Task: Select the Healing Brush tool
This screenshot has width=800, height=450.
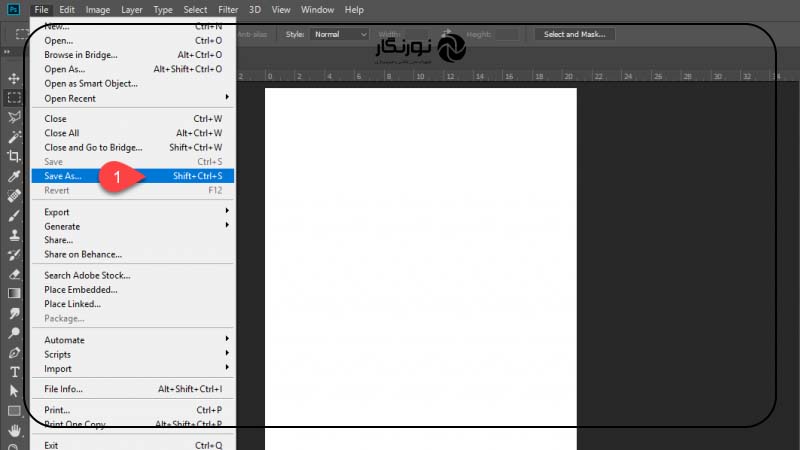Action: [14, 195]
